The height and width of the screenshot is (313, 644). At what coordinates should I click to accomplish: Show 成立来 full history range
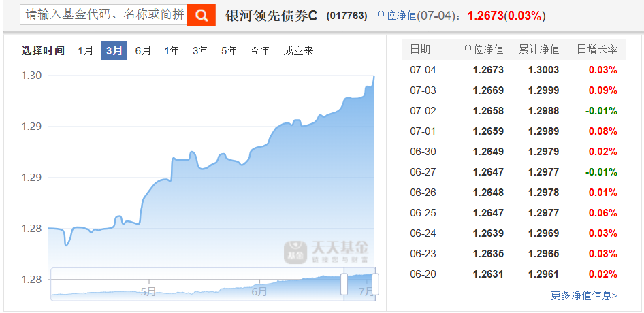(x=298, y=50)
